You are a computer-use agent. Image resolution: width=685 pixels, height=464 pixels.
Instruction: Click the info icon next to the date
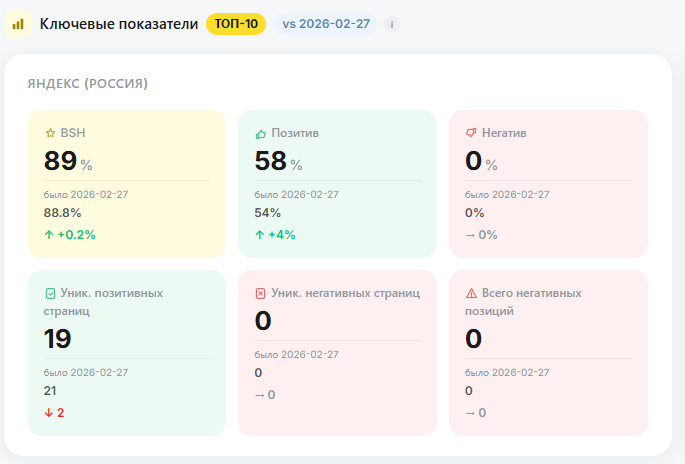coord(392,24)
